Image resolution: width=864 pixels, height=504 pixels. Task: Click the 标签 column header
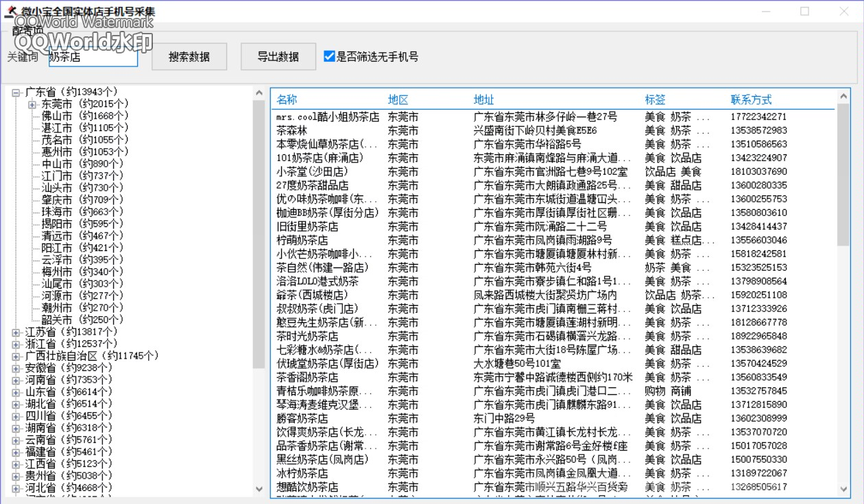(656, 100)
